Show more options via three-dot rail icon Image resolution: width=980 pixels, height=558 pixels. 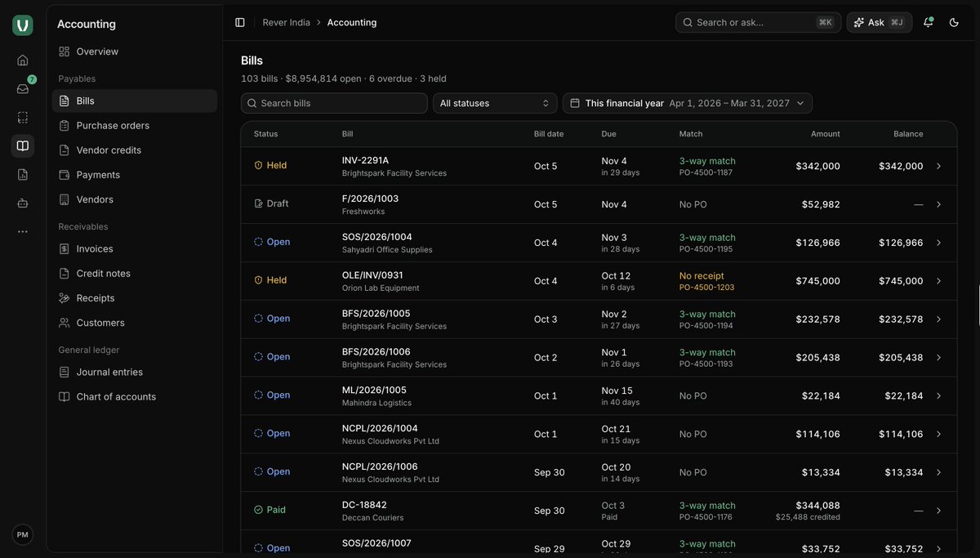(x=23, y=231)
